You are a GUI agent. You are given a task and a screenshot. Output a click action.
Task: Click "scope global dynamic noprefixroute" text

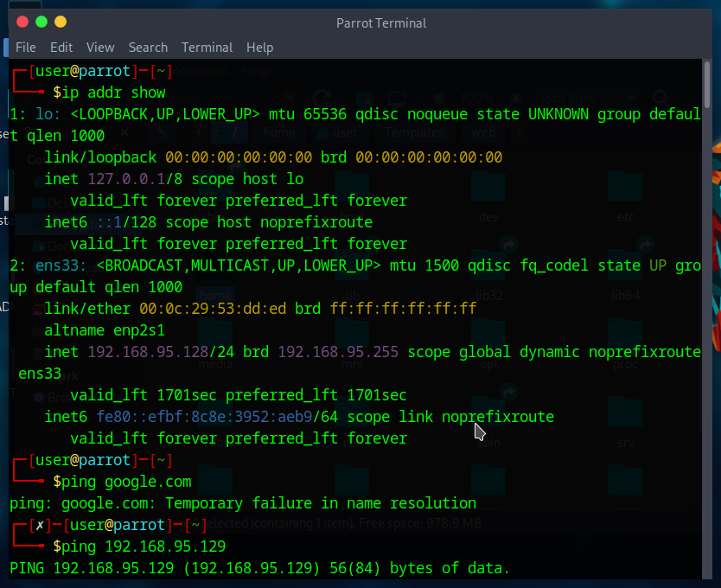554,352
